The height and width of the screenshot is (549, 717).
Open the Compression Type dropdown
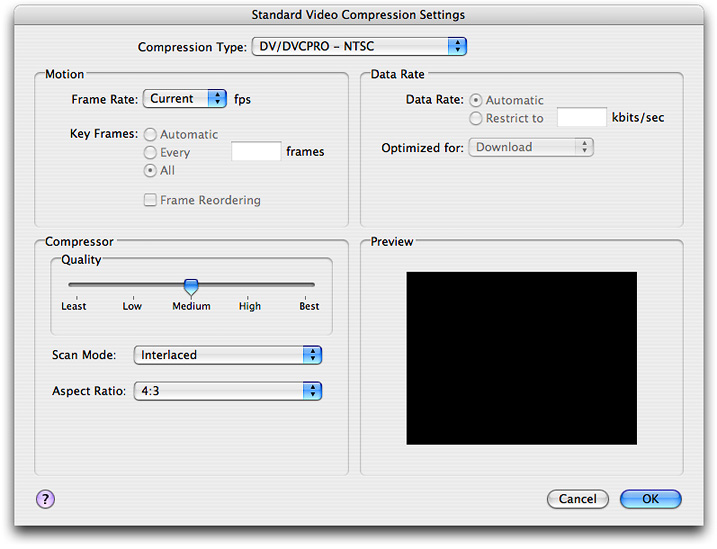pyautogui.click(x=359, y=46)
